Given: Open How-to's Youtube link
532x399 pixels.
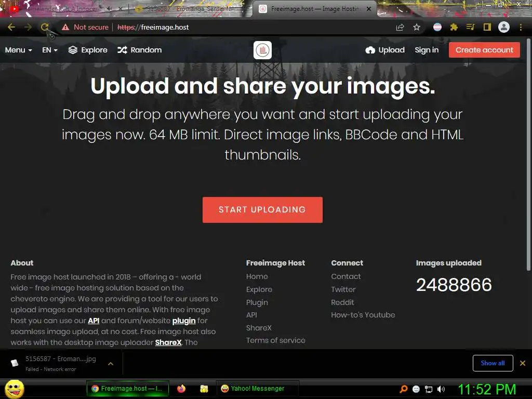Looking at the screenshot, I should tap(363, 315).
